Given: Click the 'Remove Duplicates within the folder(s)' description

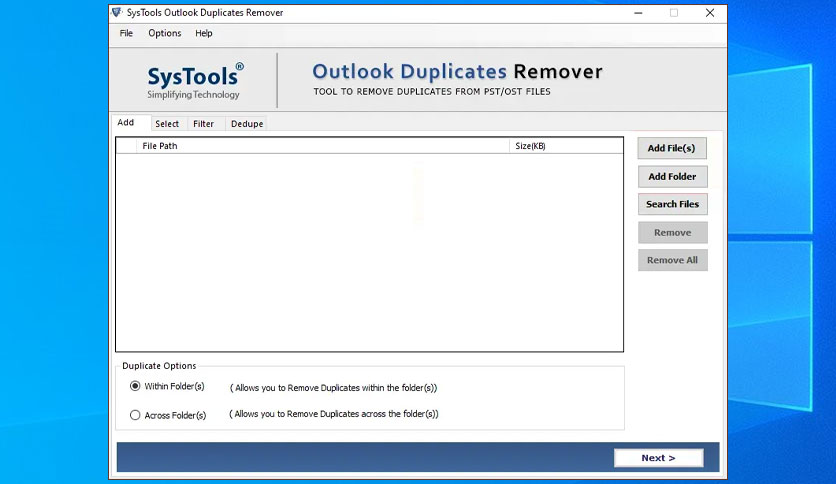Looking at the screenshot, I should pyautogui.click(x=333, y=388).
